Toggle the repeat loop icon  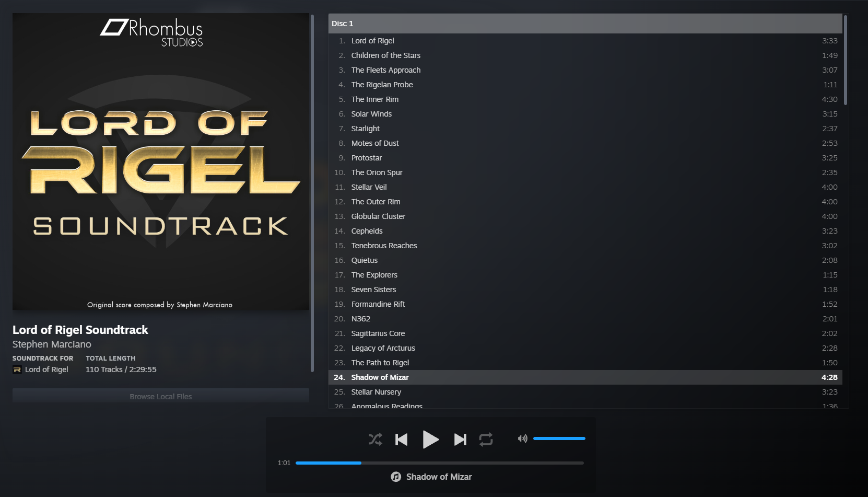486,440
